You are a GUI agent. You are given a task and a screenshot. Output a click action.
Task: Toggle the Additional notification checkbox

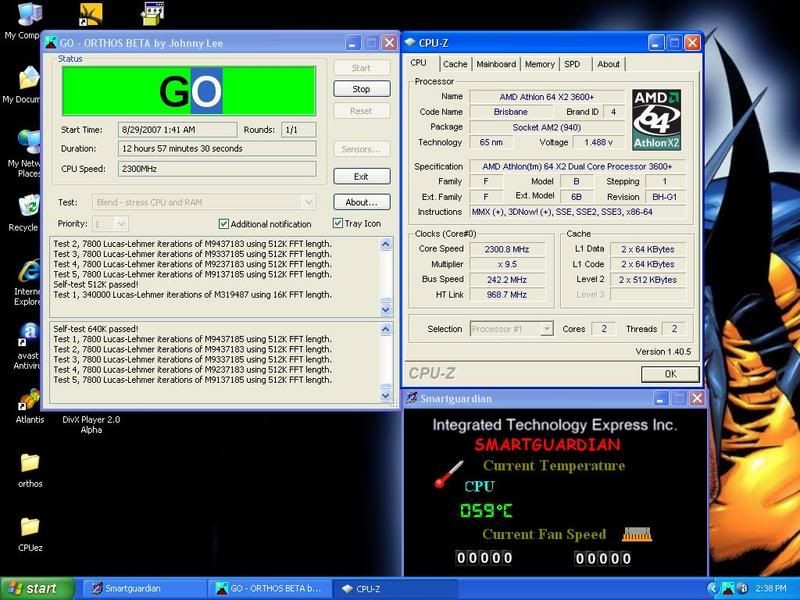(x=223, y=223)
